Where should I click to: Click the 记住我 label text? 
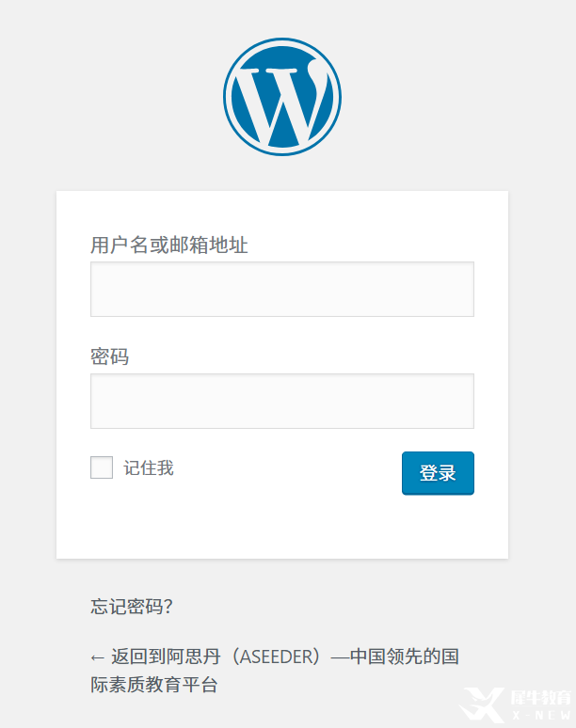click(x=149, y=467)
